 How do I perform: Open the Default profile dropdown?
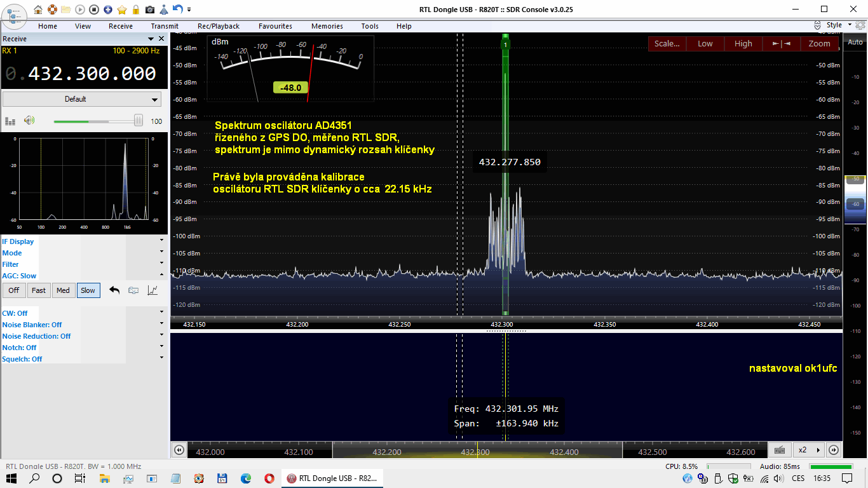coord(82,99)
